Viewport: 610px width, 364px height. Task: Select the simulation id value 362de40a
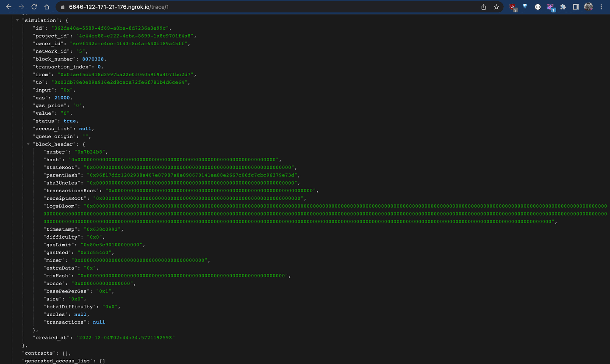tap(111, 28)
